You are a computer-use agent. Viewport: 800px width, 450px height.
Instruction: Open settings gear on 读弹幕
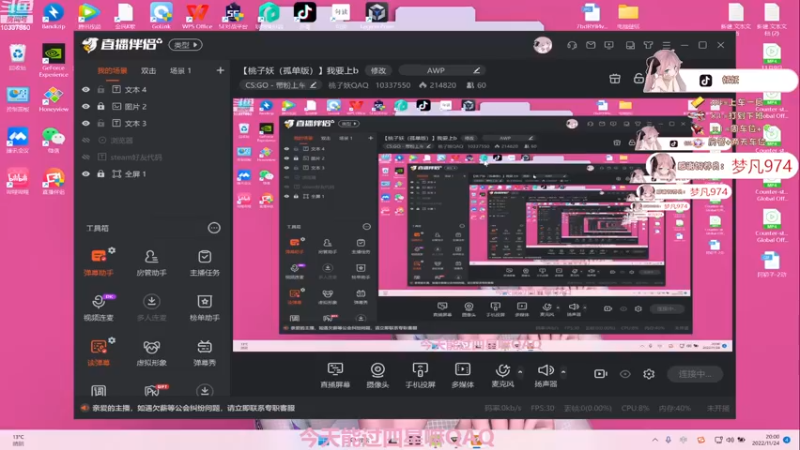coord(112,340)
